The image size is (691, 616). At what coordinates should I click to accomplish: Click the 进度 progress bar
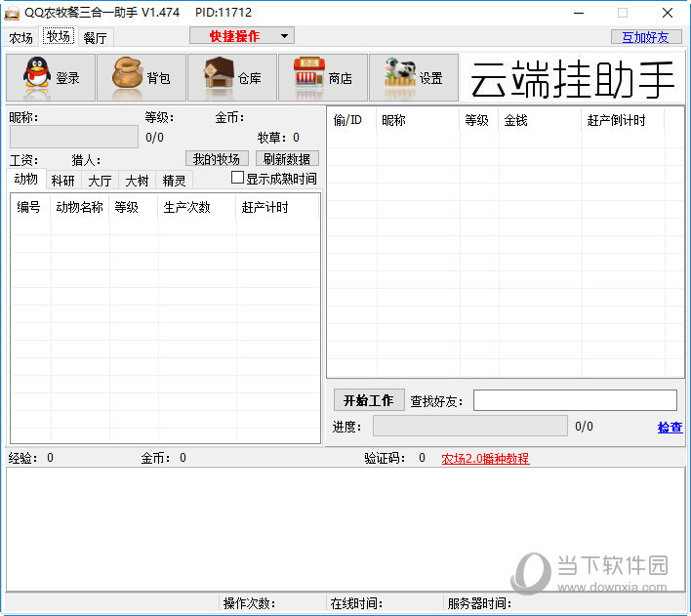(470, 426)
